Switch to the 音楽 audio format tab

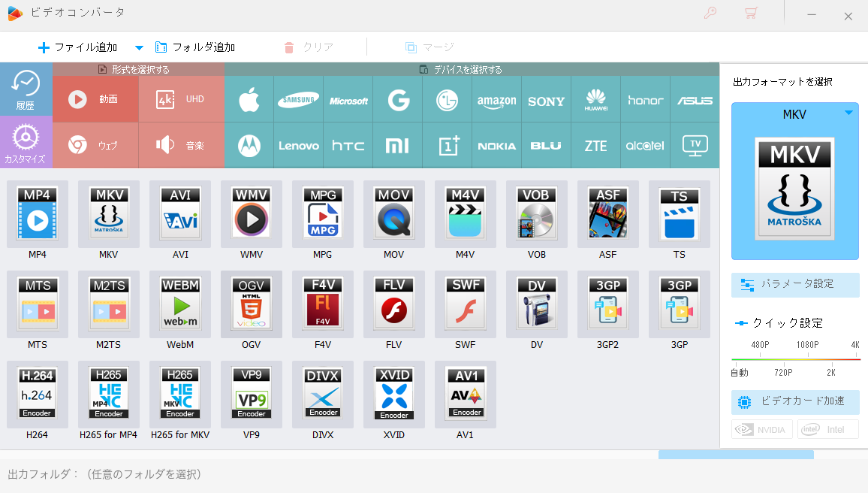pyautogui.click(x=182, y=145)
